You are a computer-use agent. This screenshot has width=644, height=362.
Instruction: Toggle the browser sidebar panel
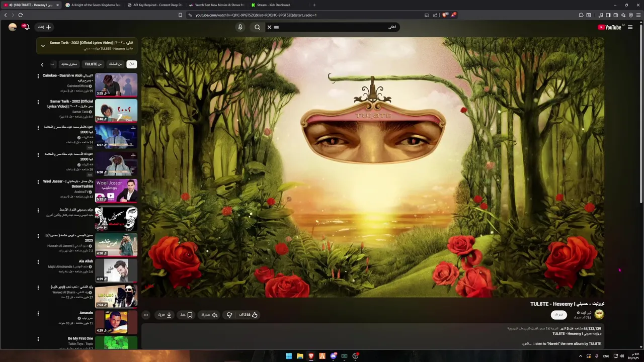tap(608, 15)
